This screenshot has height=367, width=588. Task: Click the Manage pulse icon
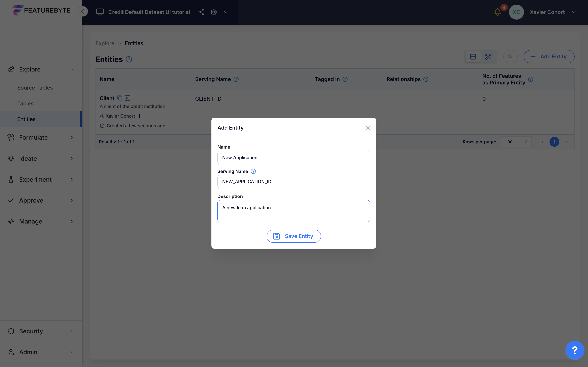[x=11, y=221]
